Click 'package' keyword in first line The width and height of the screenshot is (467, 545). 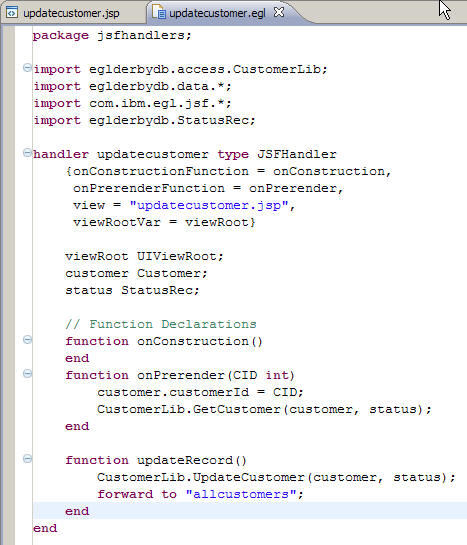(61, 35)
